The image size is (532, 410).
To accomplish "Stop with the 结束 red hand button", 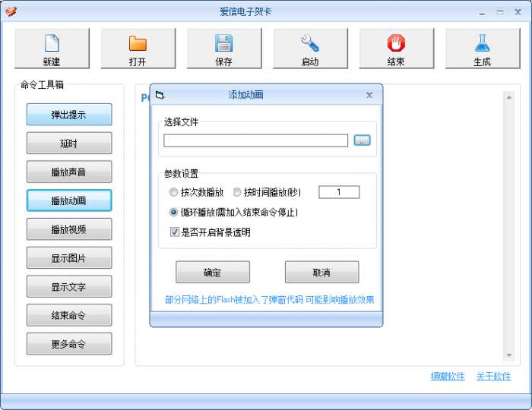I will coord(396,49).
